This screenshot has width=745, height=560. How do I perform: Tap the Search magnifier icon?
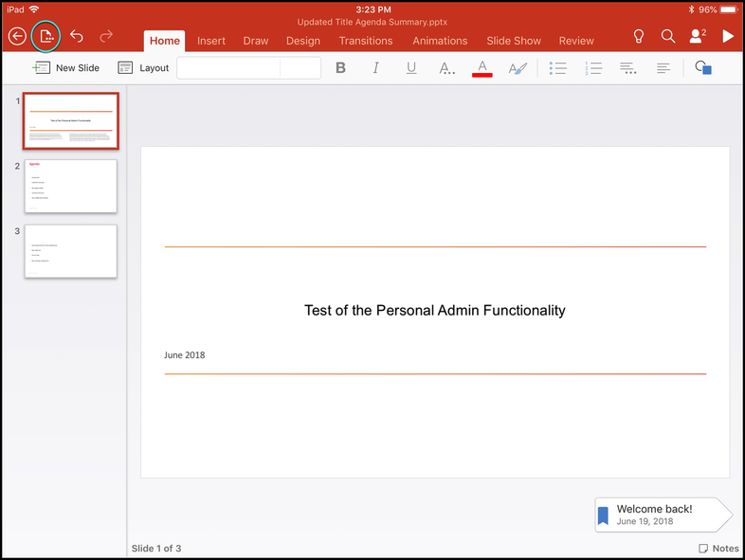[x=668, y=37]
